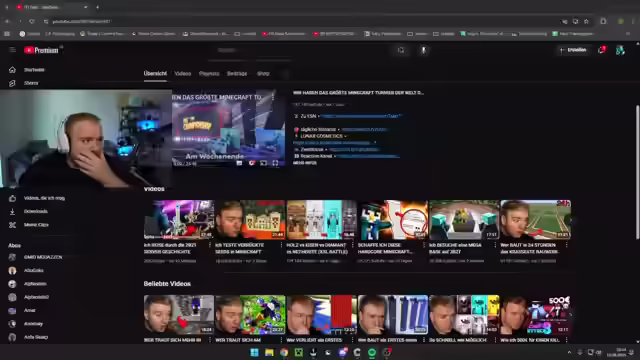
Task: Open the browser extensions puzzle icon
Action: coord(603,21)
